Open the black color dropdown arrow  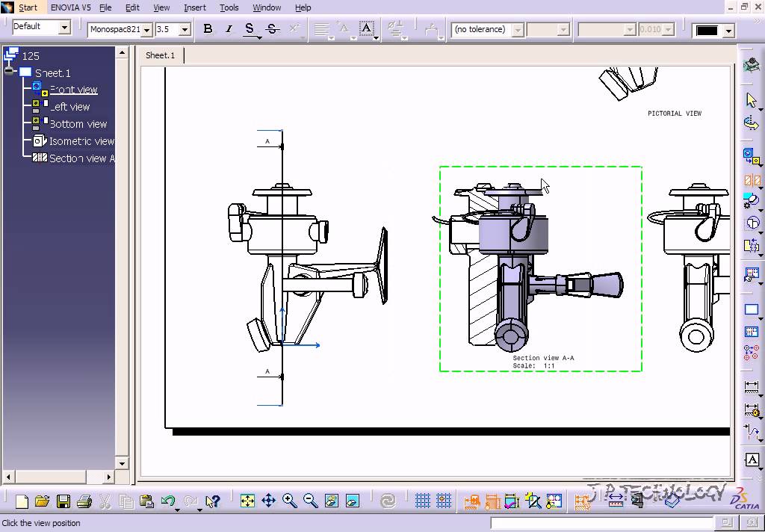pyautogui.click(x=729, y=31)
